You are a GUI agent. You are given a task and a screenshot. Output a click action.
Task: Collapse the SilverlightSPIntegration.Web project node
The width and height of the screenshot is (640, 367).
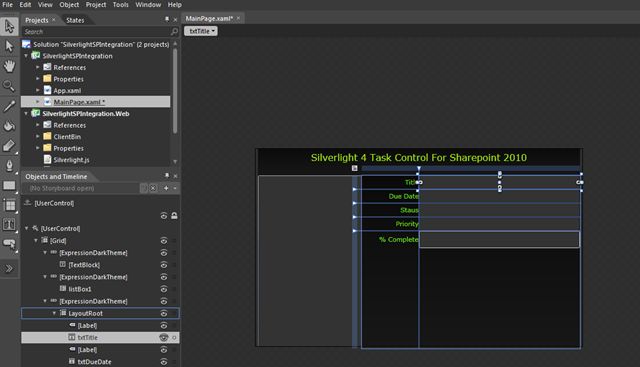point(26,113)
